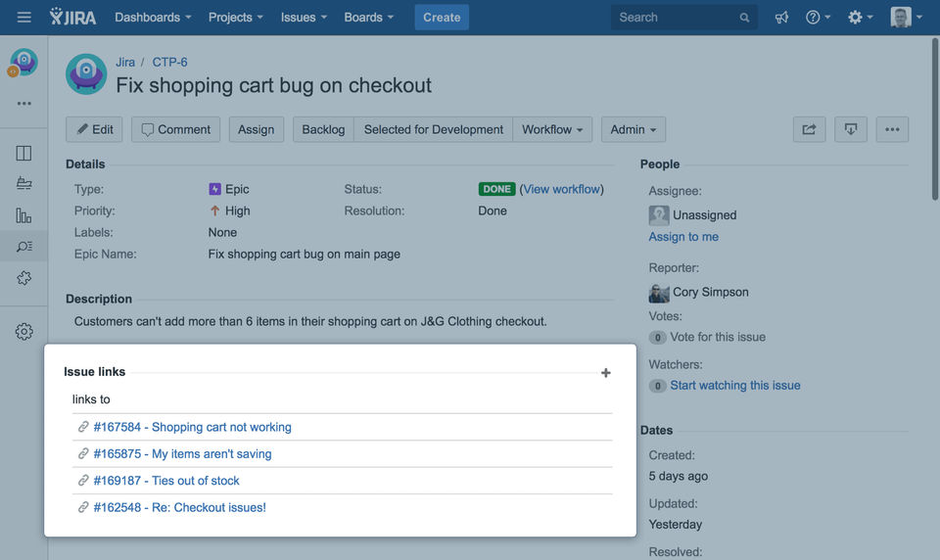940x560 pixels.
Task: Click the share issue icon
Action: click(809, 129)
